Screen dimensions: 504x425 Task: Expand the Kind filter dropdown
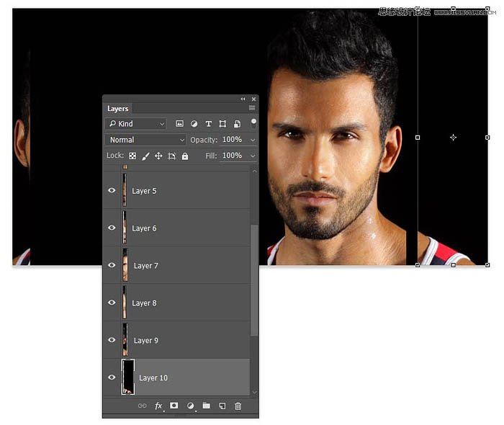click(136, 124)
